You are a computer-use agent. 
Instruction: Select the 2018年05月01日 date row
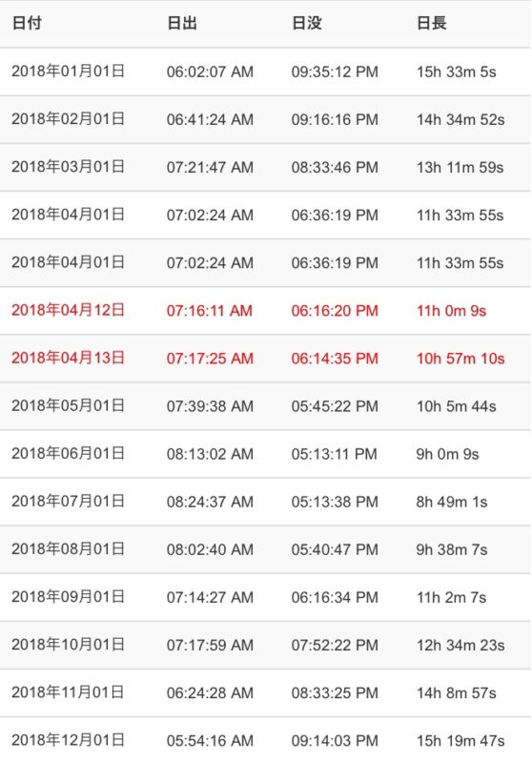click(x=265, y=406)
